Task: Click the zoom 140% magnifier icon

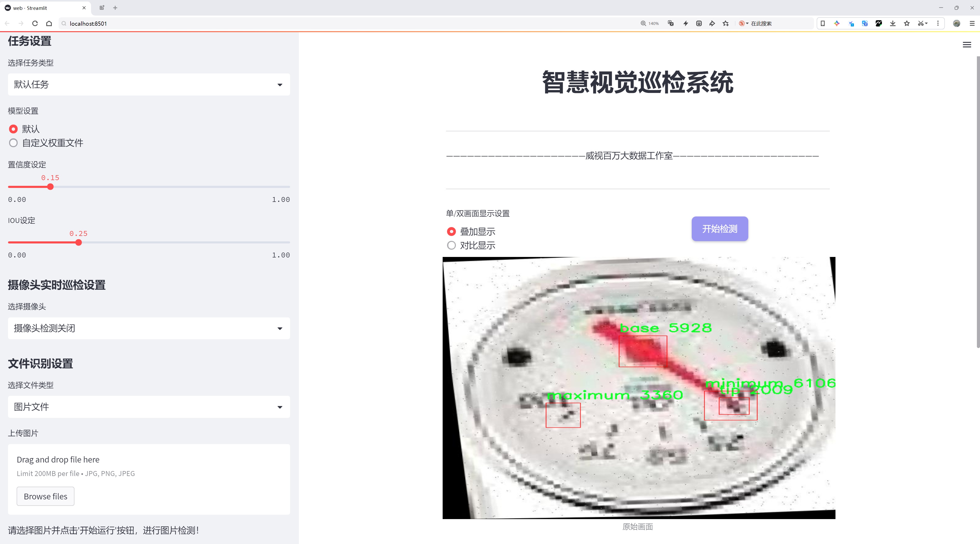Action: 643,24
